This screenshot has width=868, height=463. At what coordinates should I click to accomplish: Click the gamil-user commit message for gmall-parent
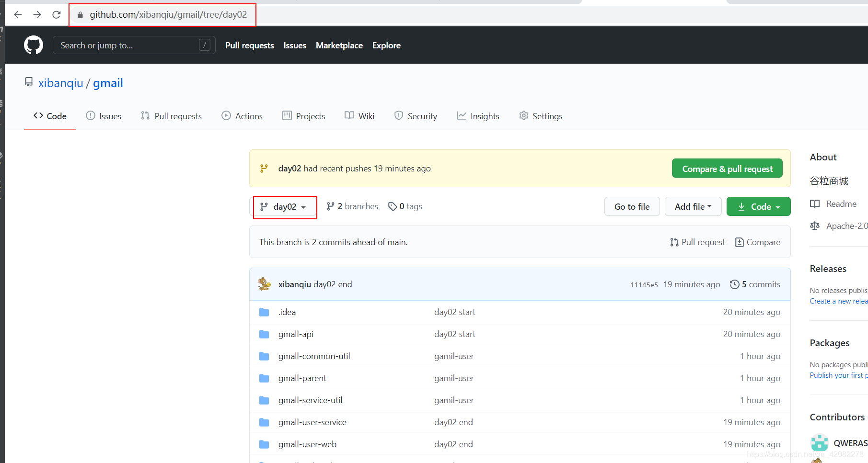point(454,378)
